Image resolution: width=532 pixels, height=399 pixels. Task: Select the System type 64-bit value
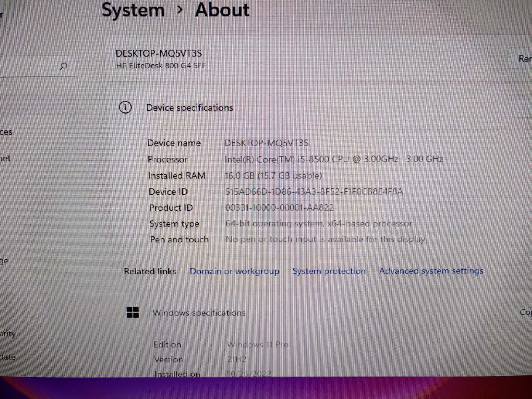tap(319, 224)
